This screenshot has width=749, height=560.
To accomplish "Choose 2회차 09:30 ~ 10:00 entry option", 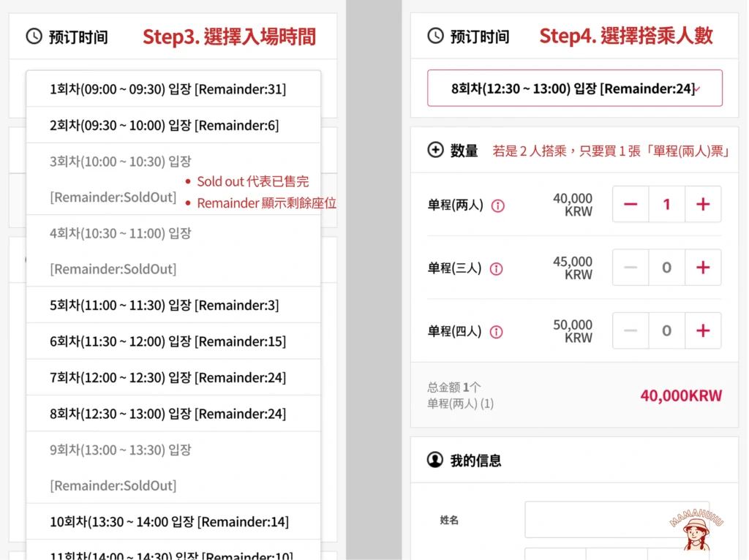I will [173, 125].
